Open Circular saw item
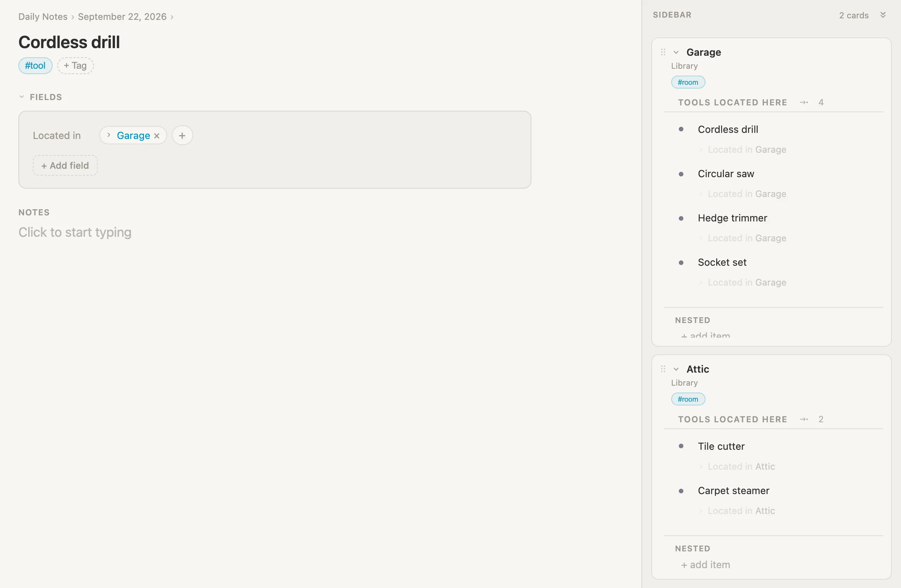Screen dimensions: 901x588 tap(726, 174)
